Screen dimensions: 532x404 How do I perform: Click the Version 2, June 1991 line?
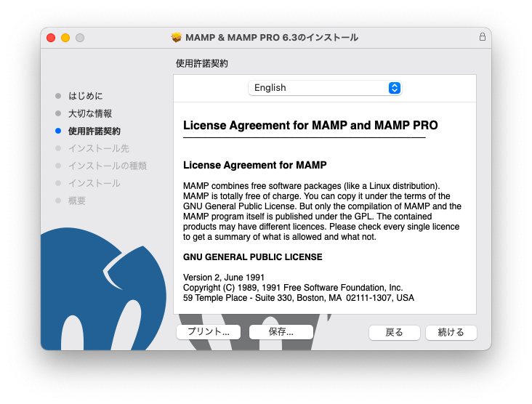[x=224, y=278]
